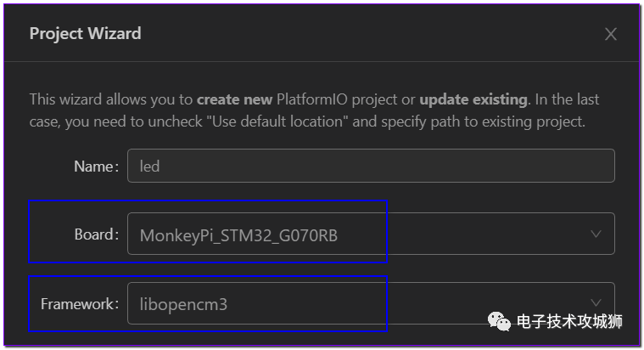Open the MonkeyPi_STM32_G070RB board combo box
This screenshot has width=644, height=350.
click(x=371, y=234)
